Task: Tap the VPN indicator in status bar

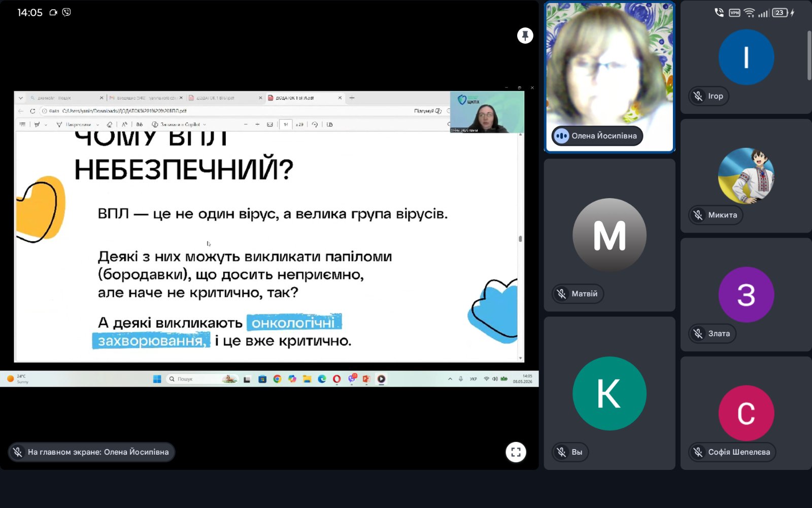Action: click(x=734, y=13)
